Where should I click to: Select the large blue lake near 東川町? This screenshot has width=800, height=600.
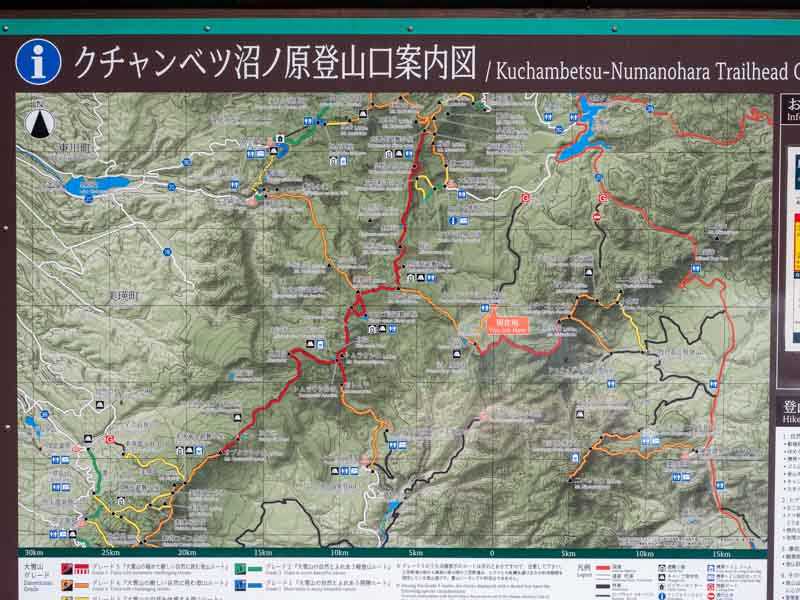96,185
